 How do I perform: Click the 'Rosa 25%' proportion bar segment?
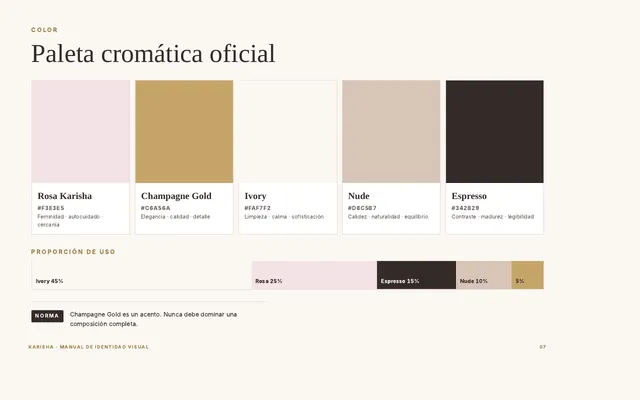pos(314,275)
